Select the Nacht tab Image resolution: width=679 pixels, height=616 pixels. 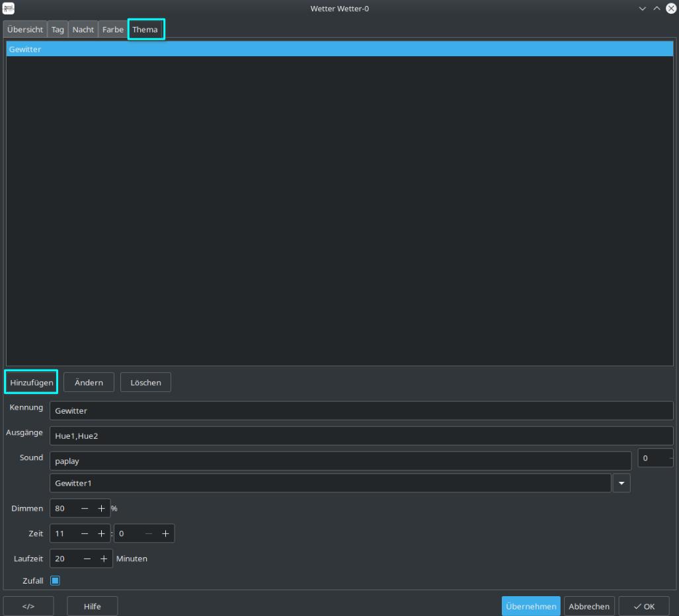click(83, 30)
